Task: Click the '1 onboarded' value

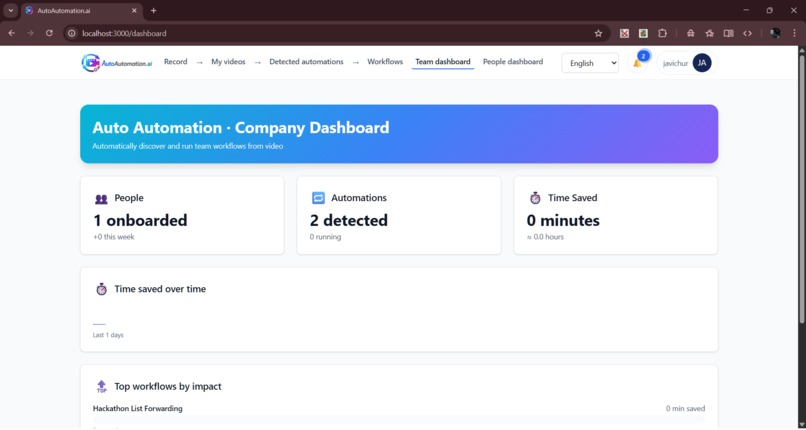Action: pos(140,220)
